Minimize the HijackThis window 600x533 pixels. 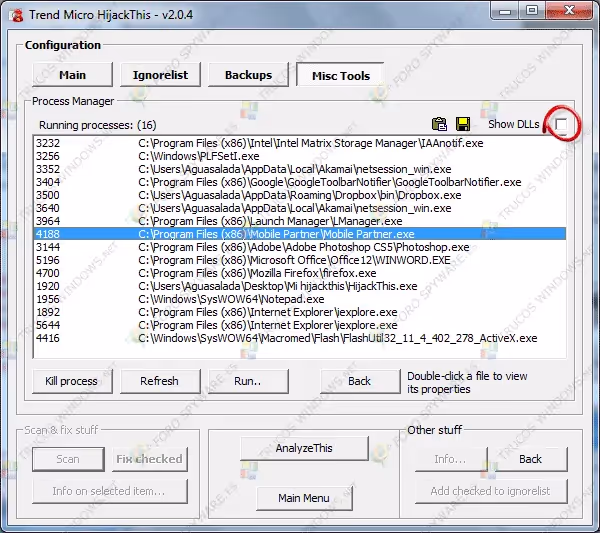coord(505,11)
